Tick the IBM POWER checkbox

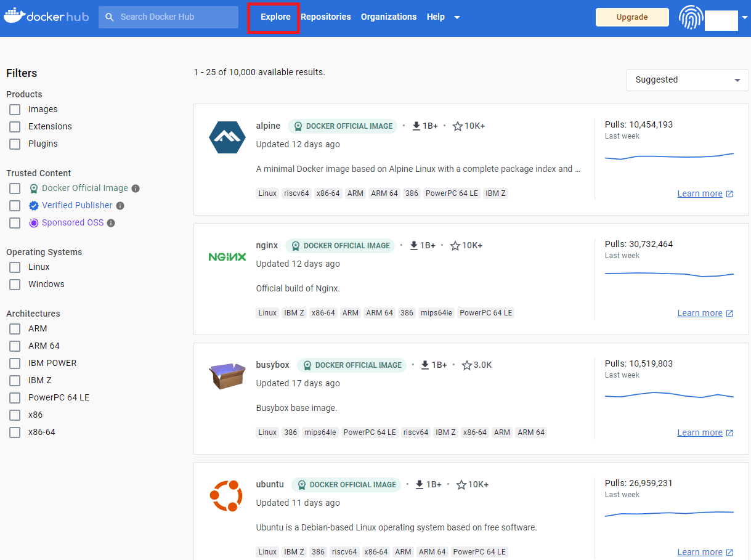point(15,363)
